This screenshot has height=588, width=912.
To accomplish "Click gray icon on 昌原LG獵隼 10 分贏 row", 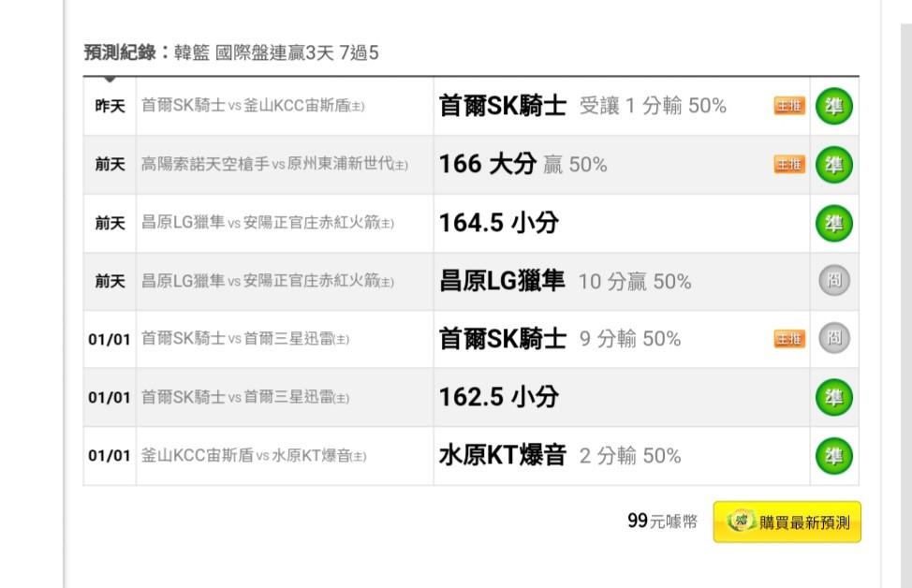I will coord(834,280).
